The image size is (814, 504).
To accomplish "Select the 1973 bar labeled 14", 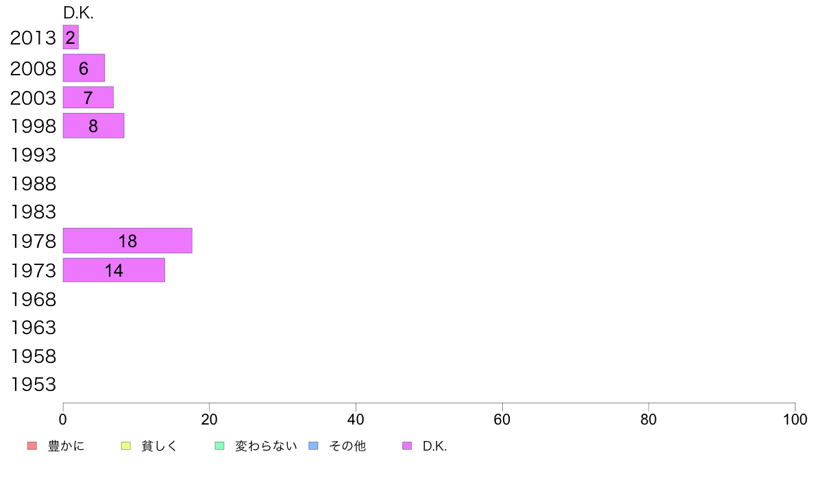I will pos(114,270).
